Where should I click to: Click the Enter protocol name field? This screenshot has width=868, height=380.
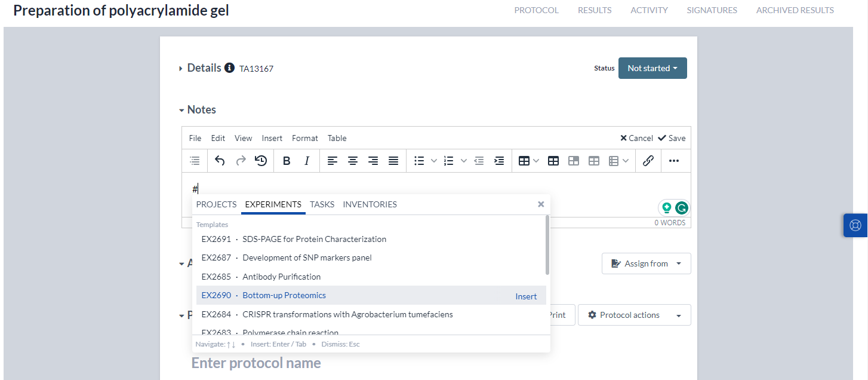point(256,363)
